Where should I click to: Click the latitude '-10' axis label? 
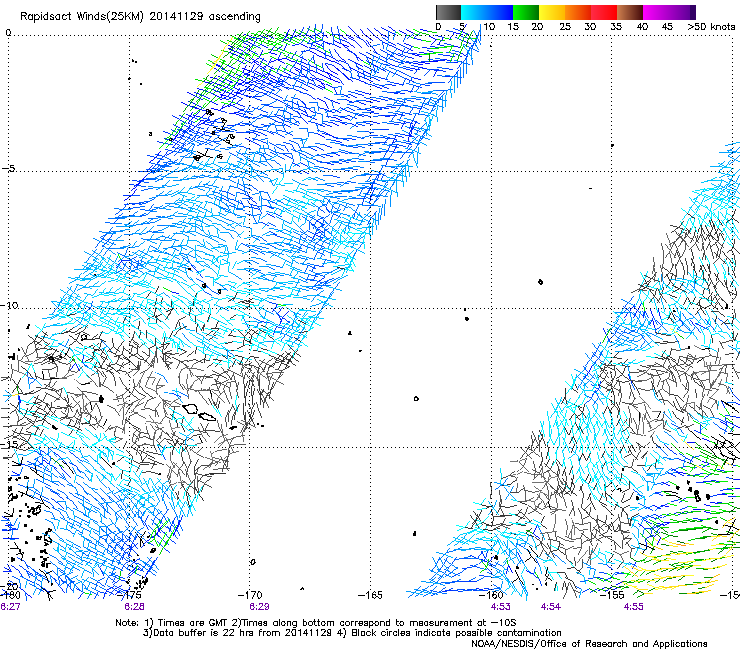tap(9, 305)
